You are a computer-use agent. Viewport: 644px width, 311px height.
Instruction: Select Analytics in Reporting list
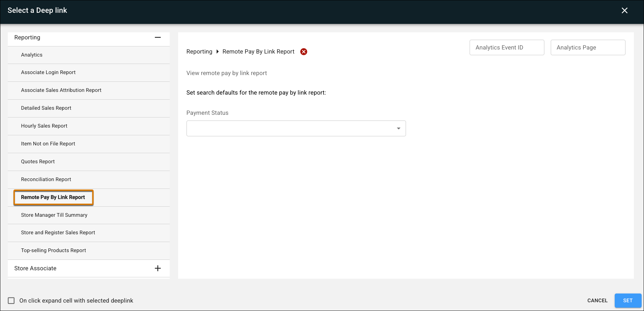click(89, 55)
